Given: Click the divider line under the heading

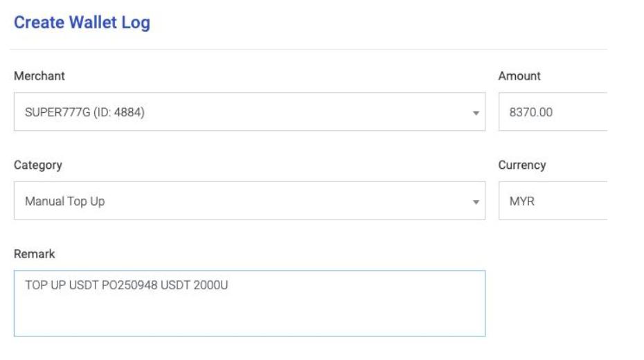Looking at the screenshot, I should click(308, 50).
